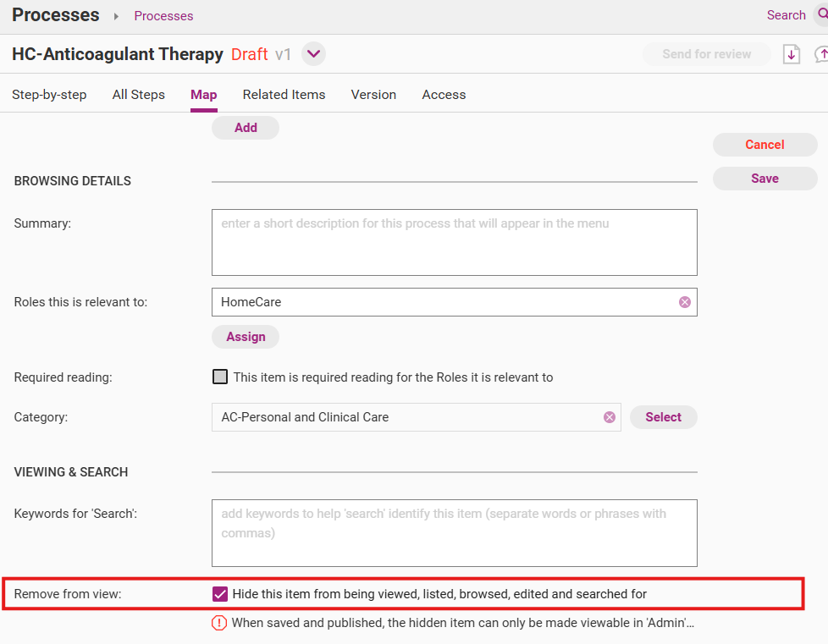Click the Cancel button

coord(765,145)
